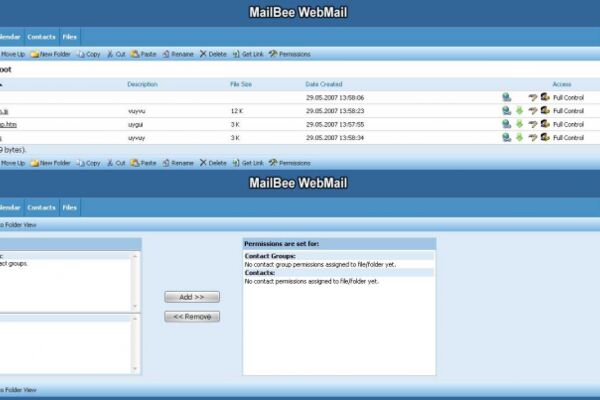Click New Folder in toolbar below the file list

(x=51, y=163)
